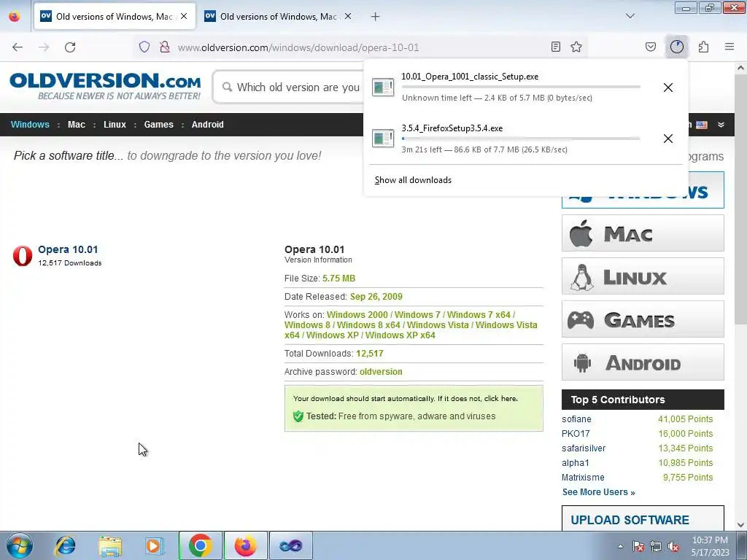Close the first Old versions tab
This screenshot has width=747, height=560.
184,16
